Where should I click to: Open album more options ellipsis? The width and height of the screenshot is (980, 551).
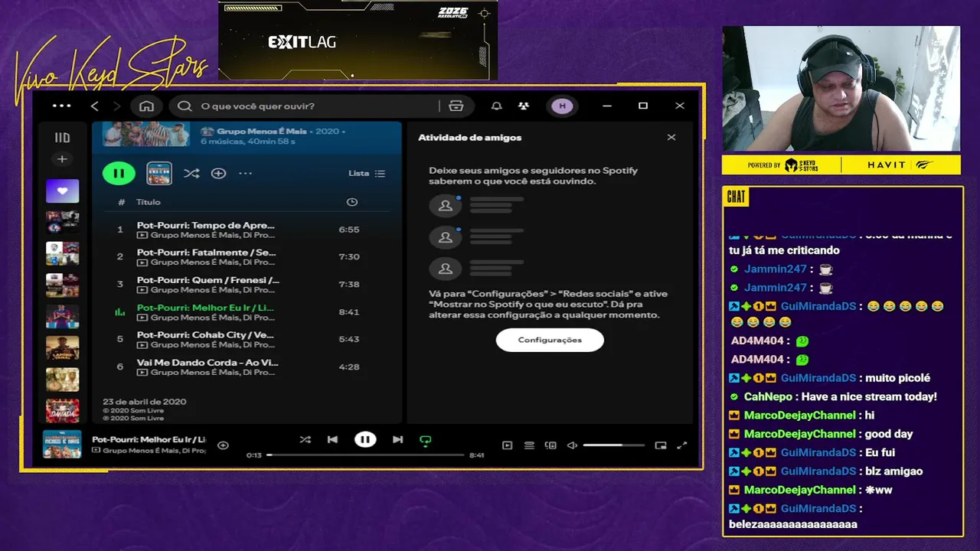pos(245,173)
